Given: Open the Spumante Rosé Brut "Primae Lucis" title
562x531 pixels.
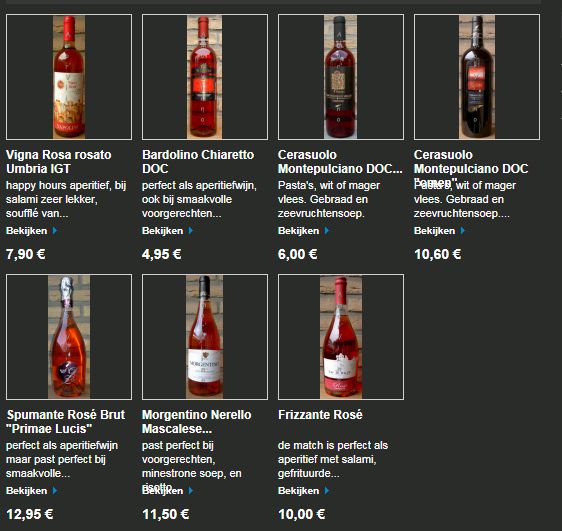Looking at the screenshot, I should [66, 422].
